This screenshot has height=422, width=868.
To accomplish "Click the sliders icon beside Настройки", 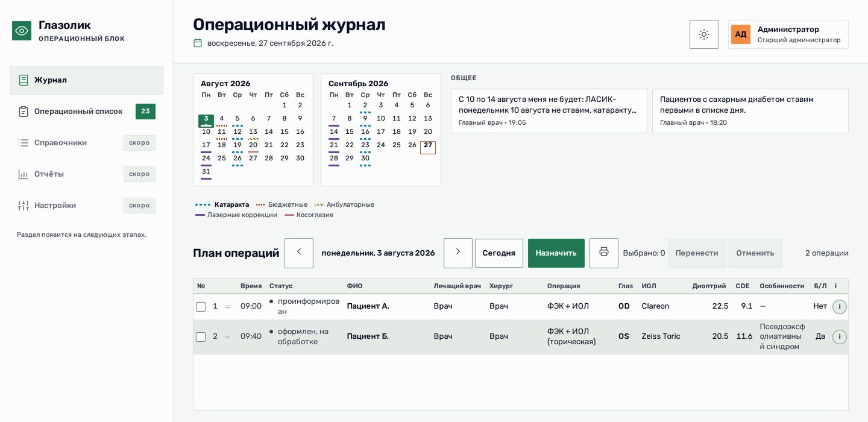I will coord(24,206).
